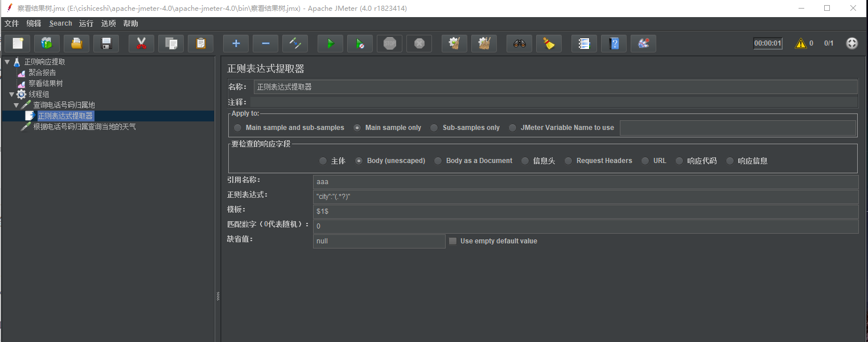Cut the selected element with scissors icon
Screen dimensions: 868x342
click(x=142, y=43)
